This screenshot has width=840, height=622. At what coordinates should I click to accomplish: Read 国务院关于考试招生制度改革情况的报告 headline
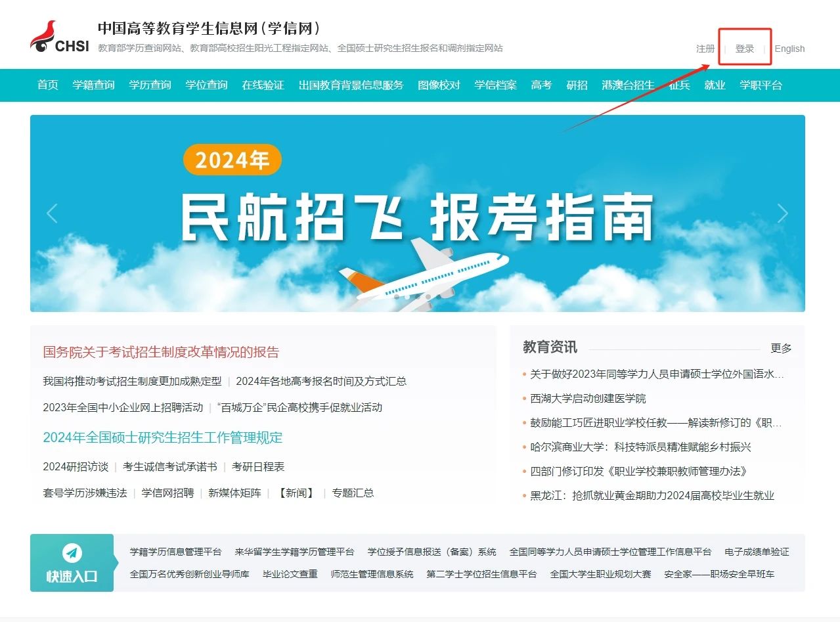pyautogui.click(x=161, y=352)
